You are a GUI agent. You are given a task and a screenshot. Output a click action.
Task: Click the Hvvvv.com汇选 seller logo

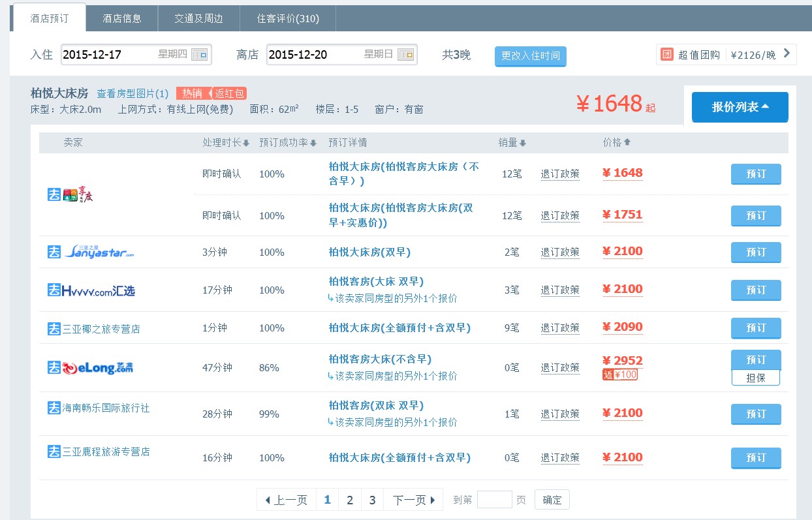[x=91, y=290]
